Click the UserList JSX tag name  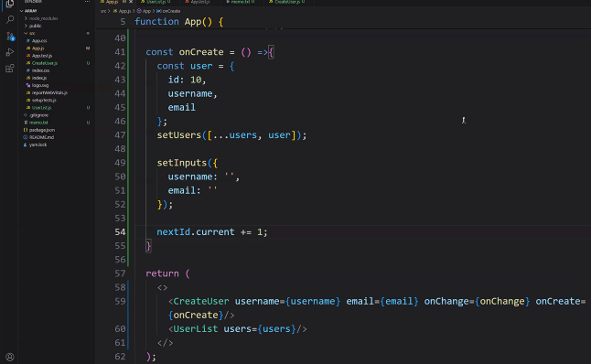[195, 328]
